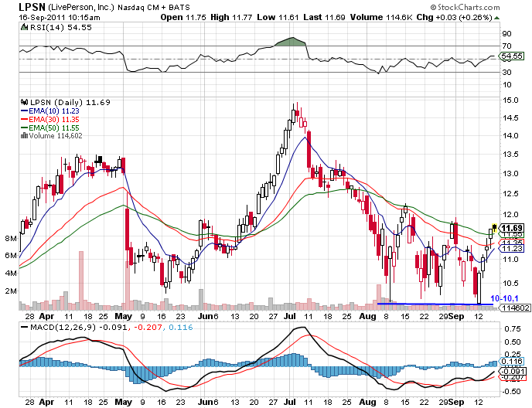Click the 90 level label on the RSI axis
Screen dimensions: 532x408
(x=507, y=33)
